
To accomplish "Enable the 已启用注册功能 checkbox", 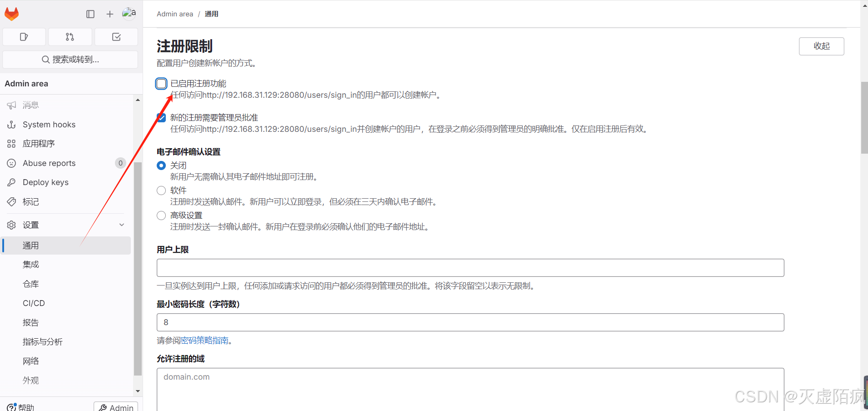I will [161, 84].
